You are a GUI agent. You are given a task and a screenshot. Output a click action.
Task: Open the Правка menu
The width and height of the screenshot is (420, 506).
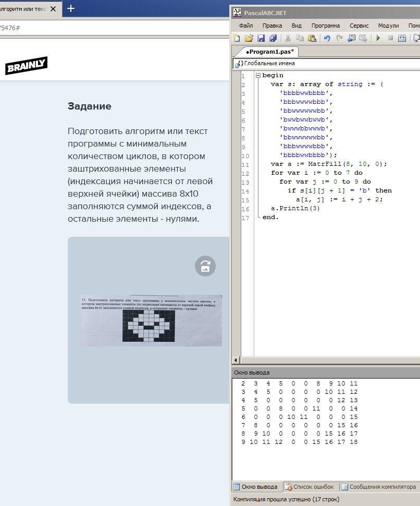pos(272,26)
